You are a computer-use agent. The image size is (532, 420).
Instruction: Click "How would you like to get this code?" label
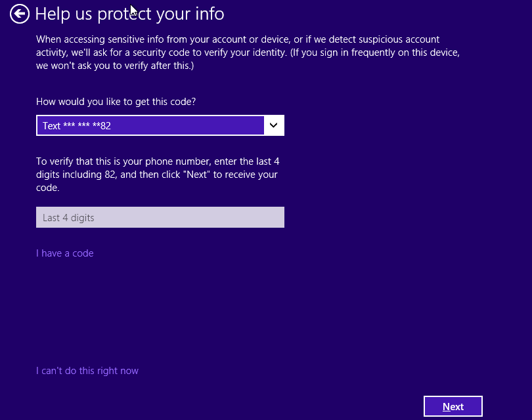click(x=116, y=102)
